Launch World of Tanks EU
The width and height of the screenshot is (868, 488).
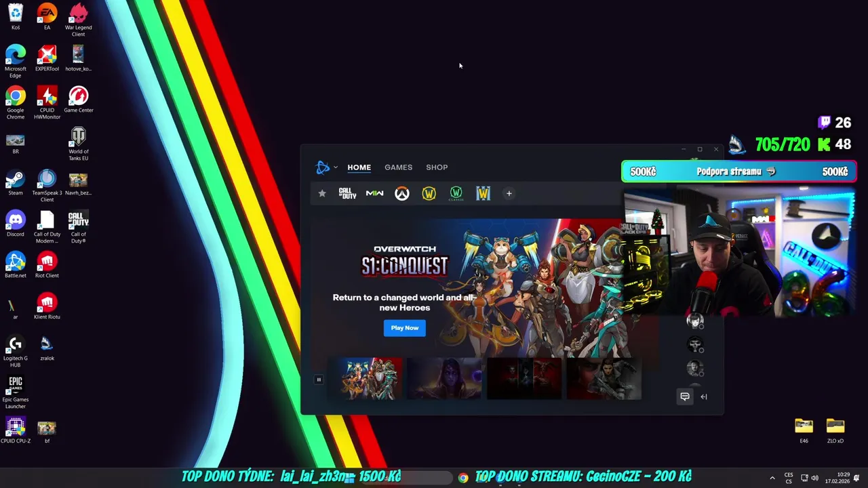point(79,144)
